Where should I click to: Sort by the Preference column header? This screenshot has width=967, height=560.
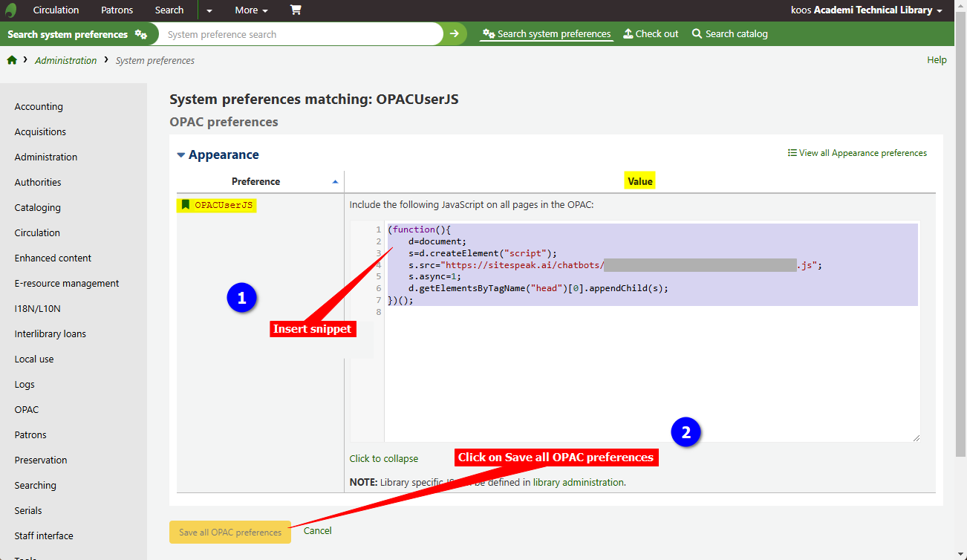click(x=256, y=181)
